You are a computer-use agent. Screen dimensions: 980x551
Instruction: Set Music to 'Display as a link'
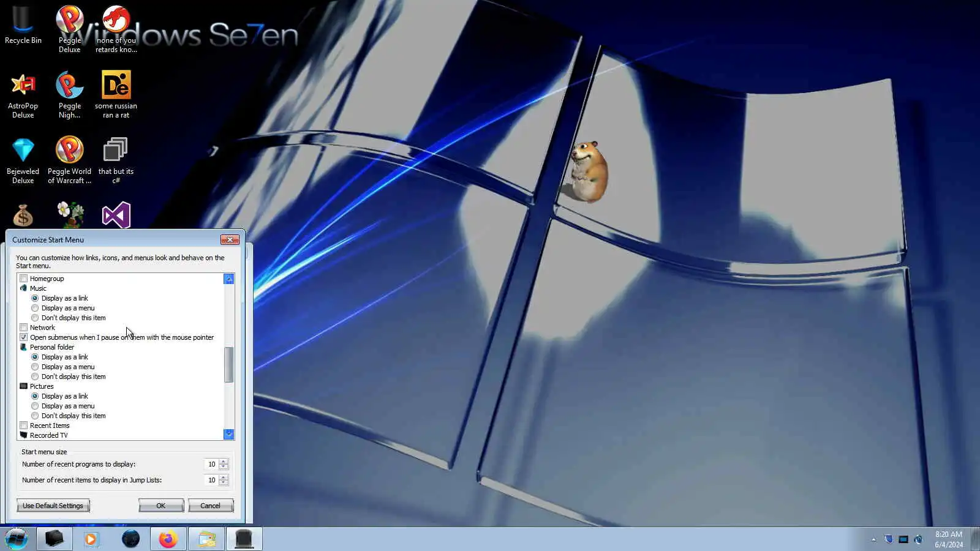35,298
